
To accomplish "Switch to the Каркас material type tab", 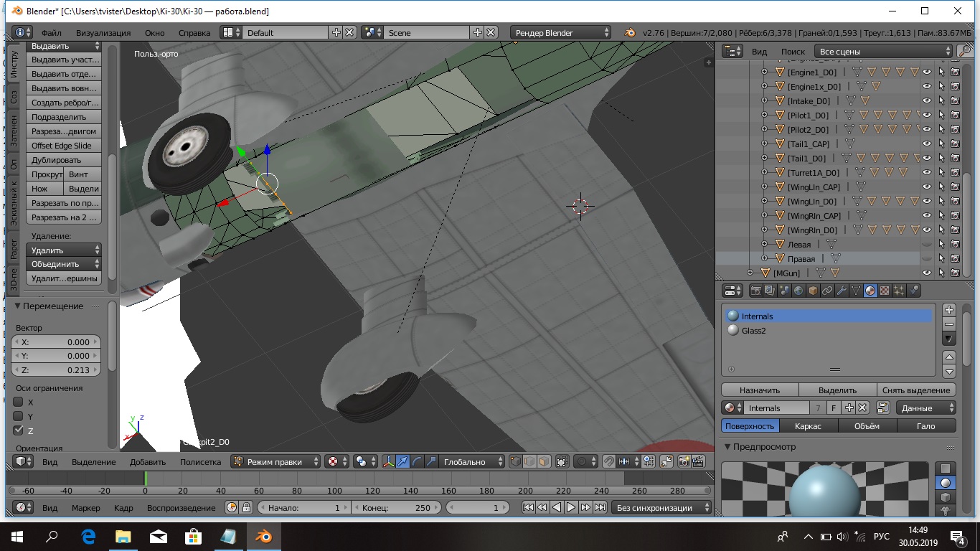I will [x=807, y=426].
